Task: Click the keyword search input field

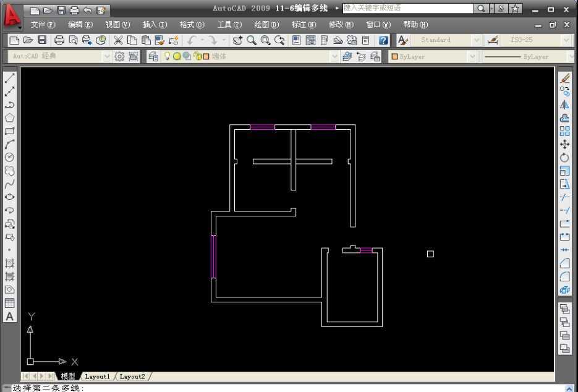Action: tap(408, 8)
